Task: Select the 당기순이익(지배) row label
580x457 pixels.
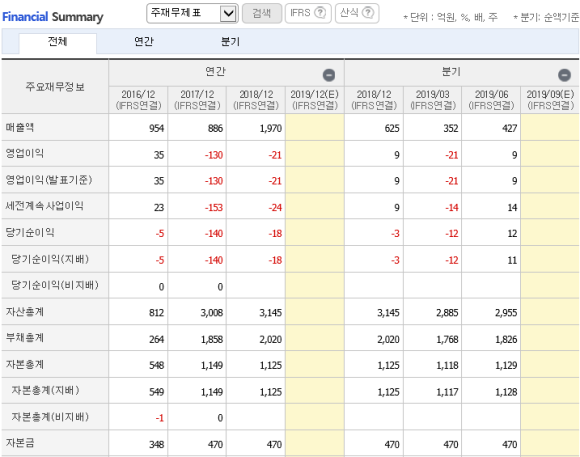Action: point(50,259)
